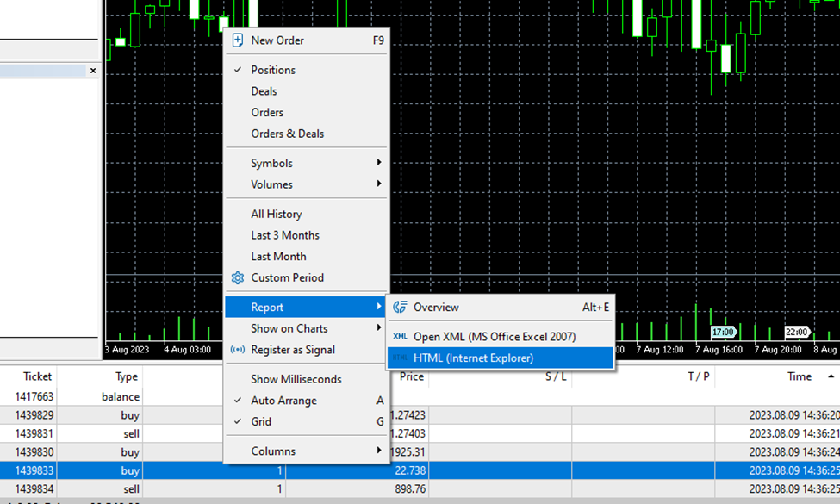
Task: Click the HTML file icon
Action: [x=400, y=358]
